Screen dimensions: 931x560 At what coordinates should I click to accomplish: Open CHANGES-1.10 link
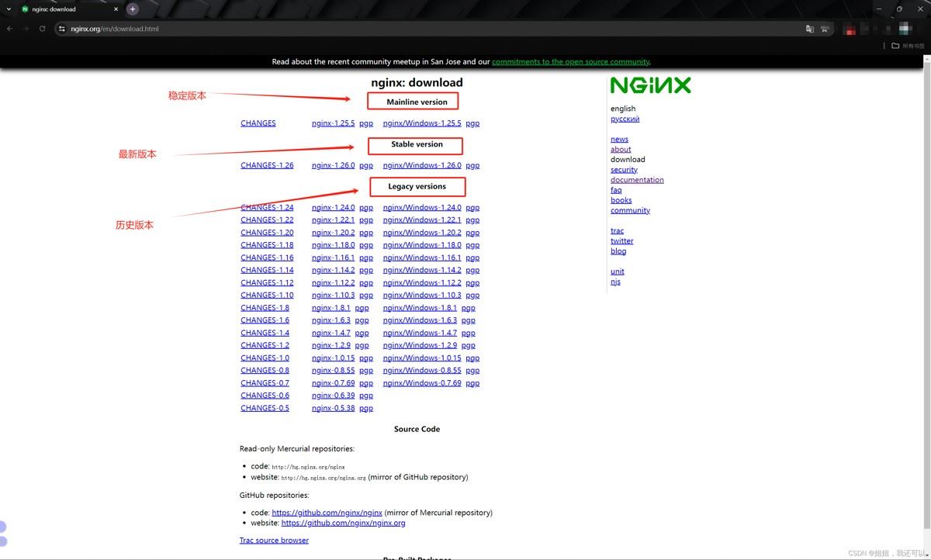click(x=267, y=295)
